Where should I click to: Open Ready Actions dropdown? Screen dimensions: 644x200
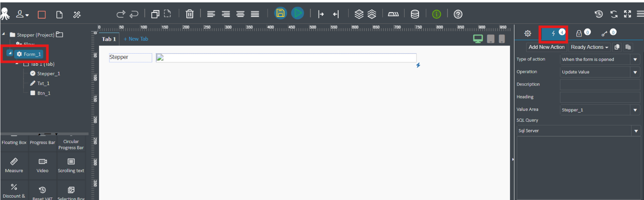(x=590, y=47)
